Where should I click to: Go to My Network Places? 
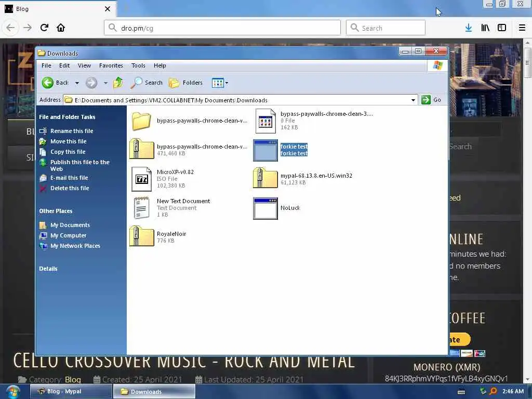75,246
